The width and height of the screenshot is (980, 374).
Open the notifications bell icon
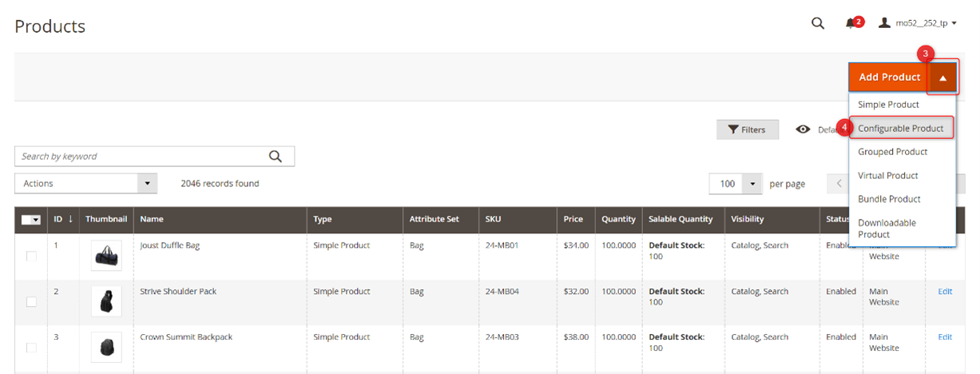coord(851,24)
